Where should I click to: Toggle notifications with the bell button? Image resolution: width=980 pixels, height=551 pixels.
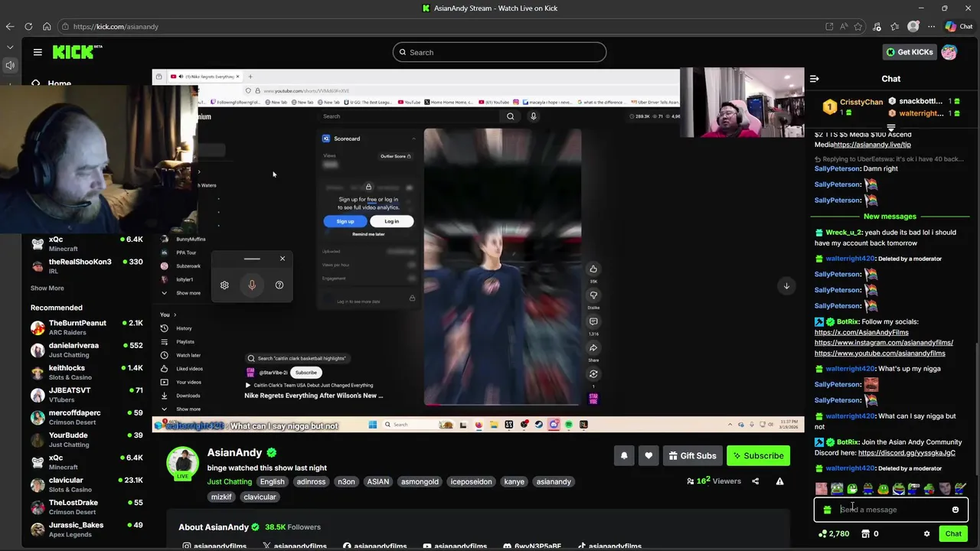pyautogui.click(x=624, y=455)
